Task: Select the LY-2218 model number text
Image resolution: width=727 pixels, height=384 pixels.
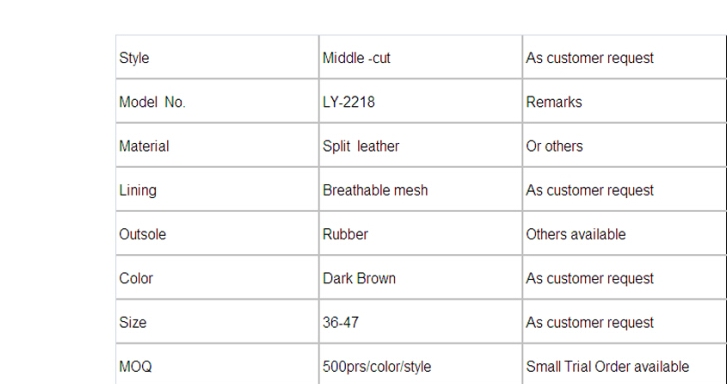Action: 349,102
